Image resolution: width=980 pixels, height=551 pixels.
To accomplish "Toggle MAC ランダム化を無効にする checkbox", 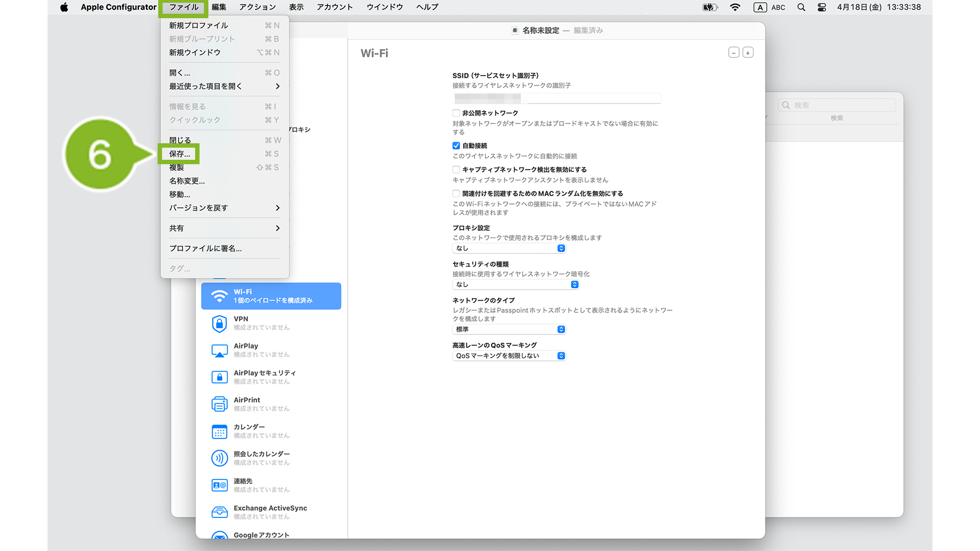I will click(x=456, y=193).
